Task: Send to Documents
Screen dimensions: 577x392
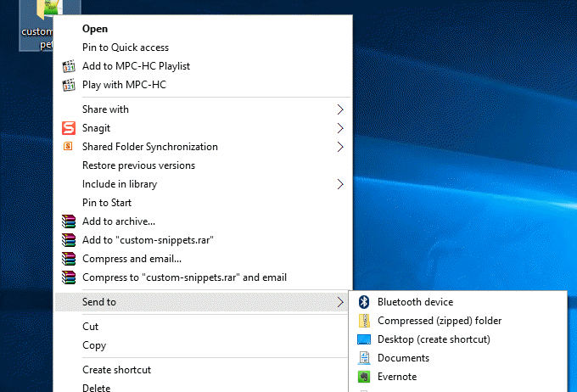Action: tap(457, 358)
